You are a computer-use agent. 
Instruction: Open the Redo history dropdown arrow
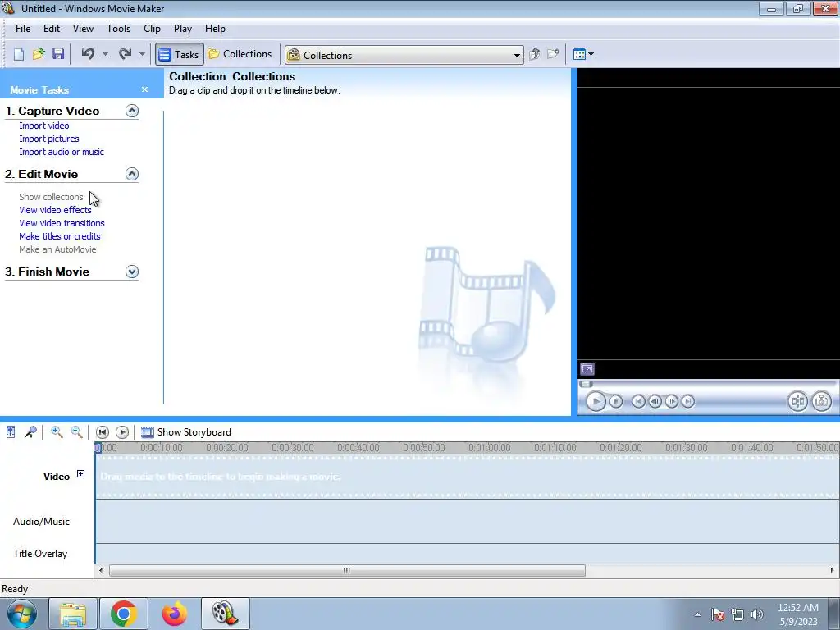coord(142,54)
